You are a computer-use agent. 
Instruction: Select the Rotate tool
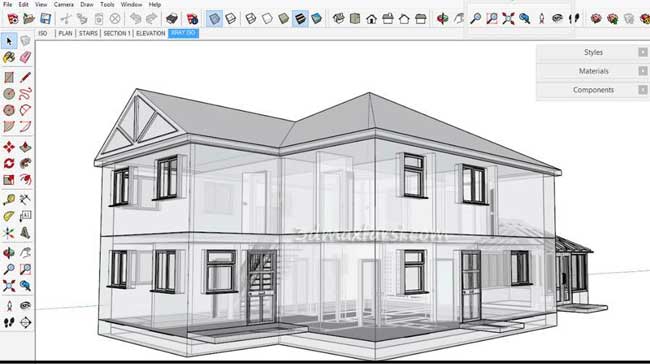(9, 163)
